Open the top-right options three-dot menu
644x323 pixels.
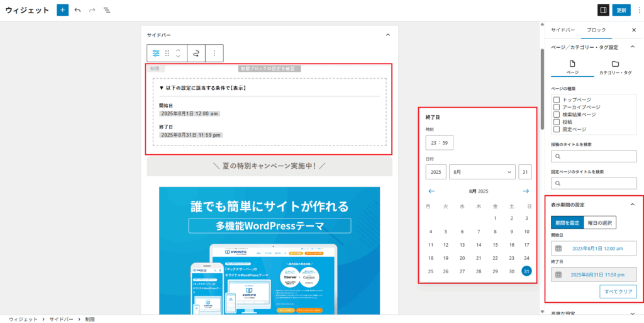[x=638, y=10]
